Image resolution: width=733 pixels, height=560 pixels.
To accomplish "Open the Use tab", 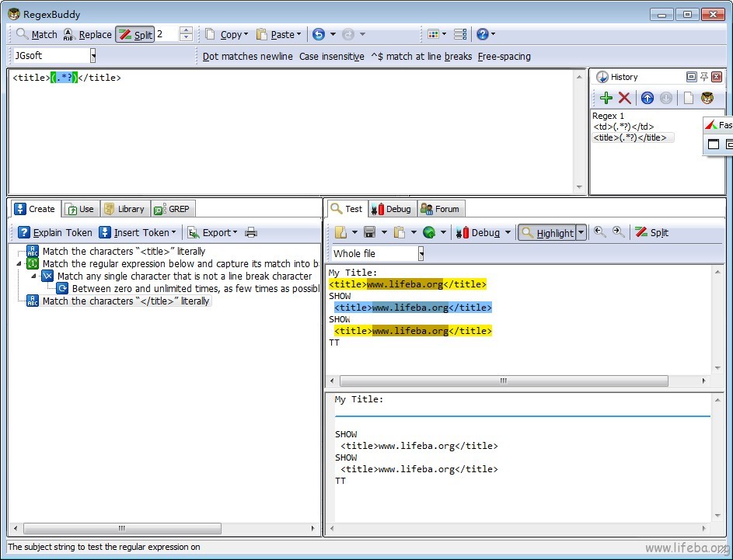I will click(80, 209).
